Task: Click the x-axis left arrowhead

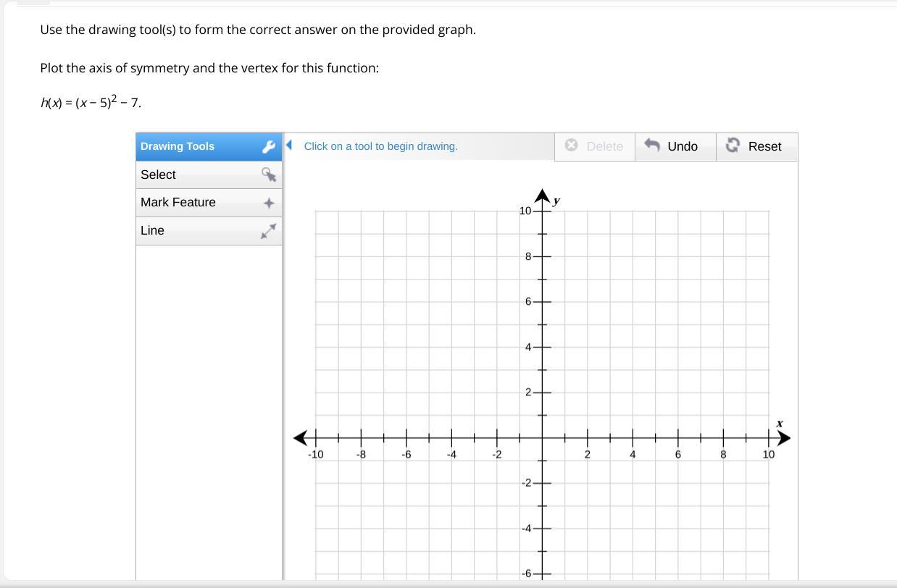Action: click(301, 438)
